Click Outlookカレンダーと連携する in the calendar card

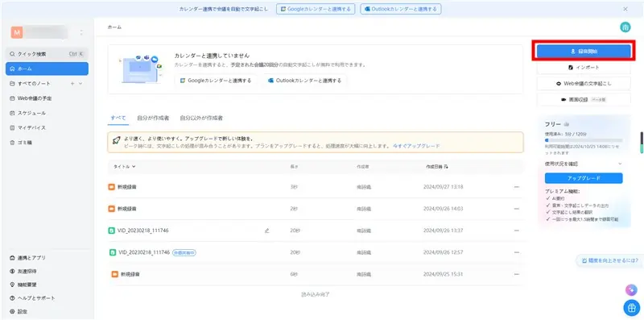[x=305, y=81]
